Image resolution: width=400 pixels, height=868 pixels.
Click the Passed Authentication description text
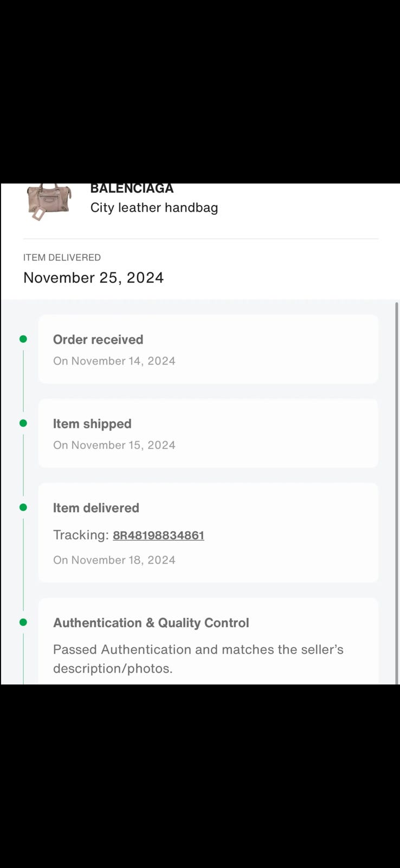198,659
